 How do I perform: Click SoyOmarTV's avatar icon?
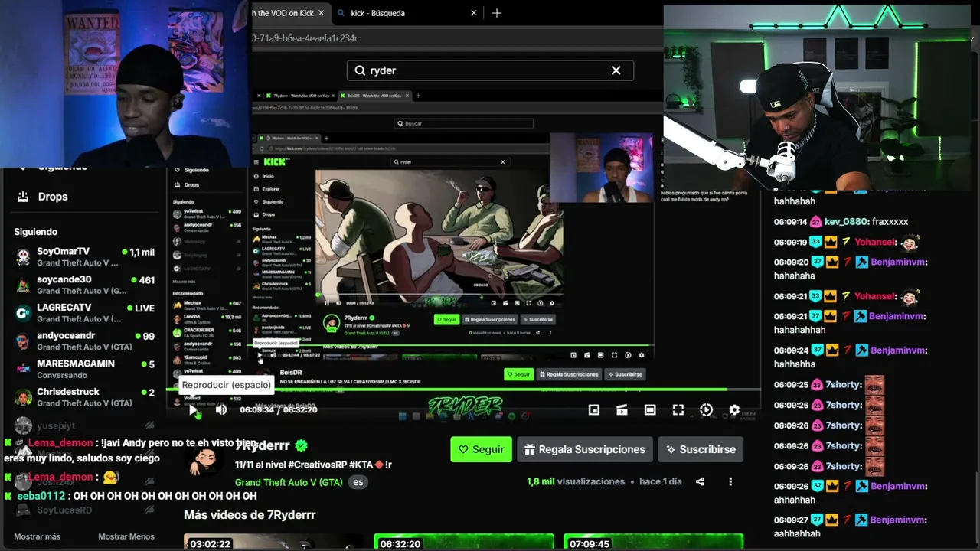coord(23,257)
